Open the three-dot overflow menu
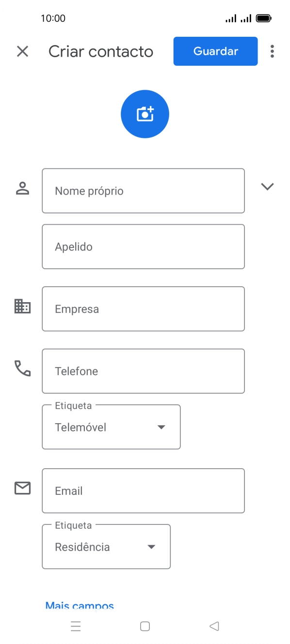The height and width of the screenshot is (644, 290). 273,51
